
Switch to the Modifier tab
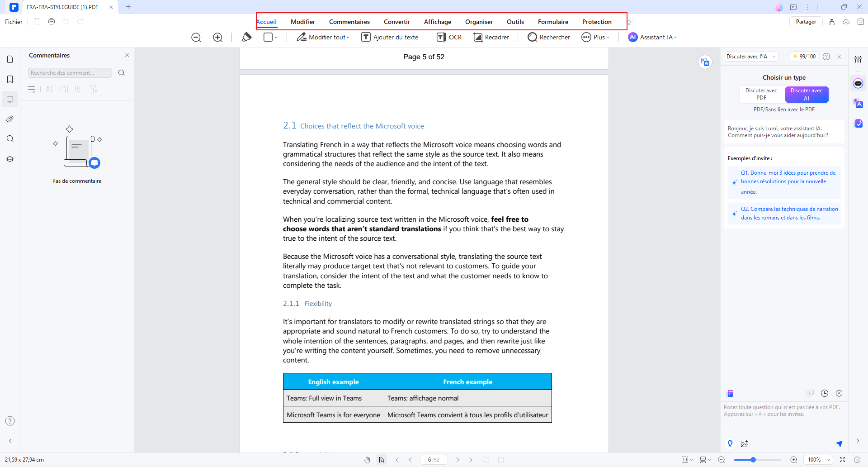303,22
